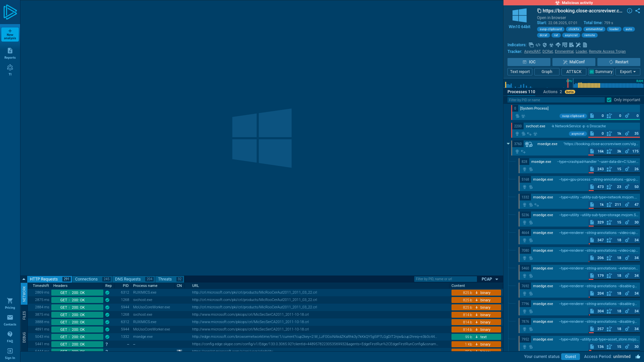This screenshot has width=644, height=362.
Task: Open the MalConf button
Action: point(574,62)
